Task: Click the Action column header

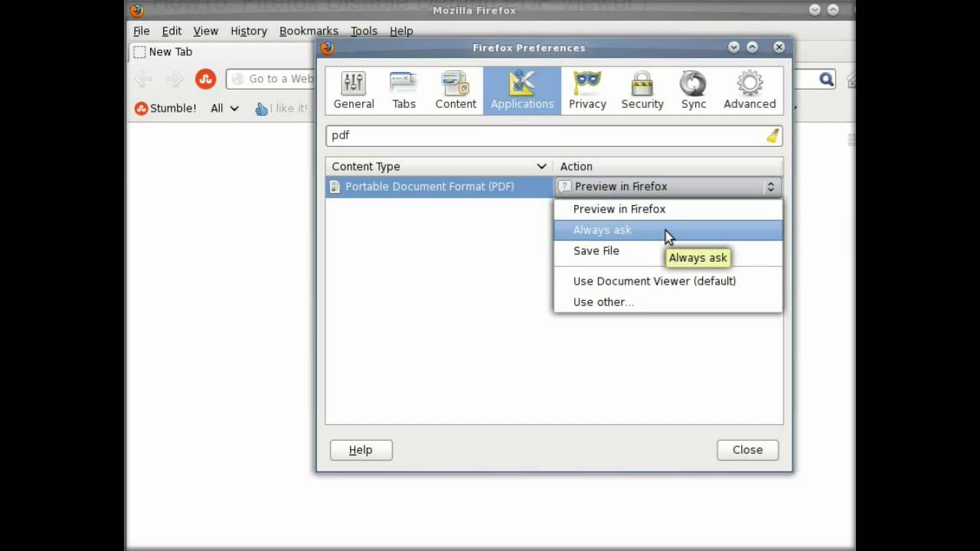Action: [668, 167]
